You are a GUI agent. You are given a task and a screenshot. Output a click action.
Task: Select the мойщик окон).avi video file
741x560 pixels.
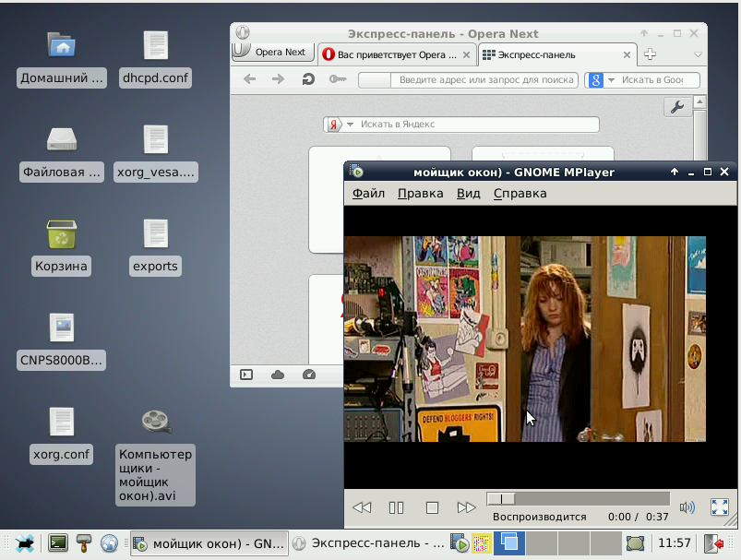[x=155, y=457]
